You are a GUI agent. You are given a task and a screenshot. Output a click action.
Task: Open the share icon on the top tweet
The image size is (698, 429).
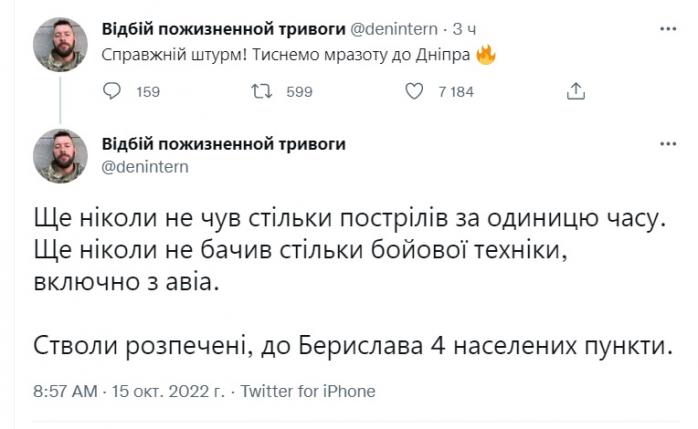tap(574, 92)
